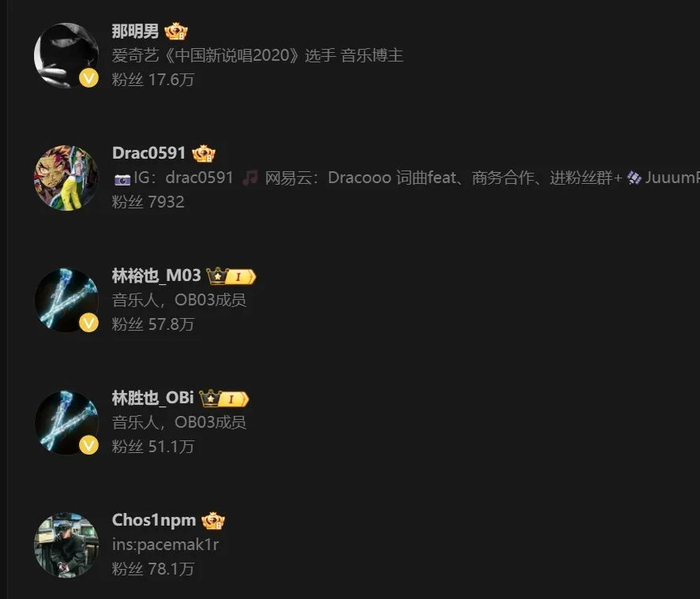Open 那明男's profile avatar
The image size is (700, 599).
(x=67, y=55)
